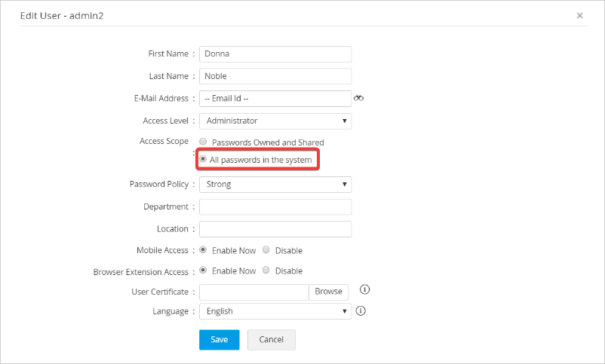The image size is (605, 364).
Task: Expand the Password Policy dropdown
Action: (275, 184)
